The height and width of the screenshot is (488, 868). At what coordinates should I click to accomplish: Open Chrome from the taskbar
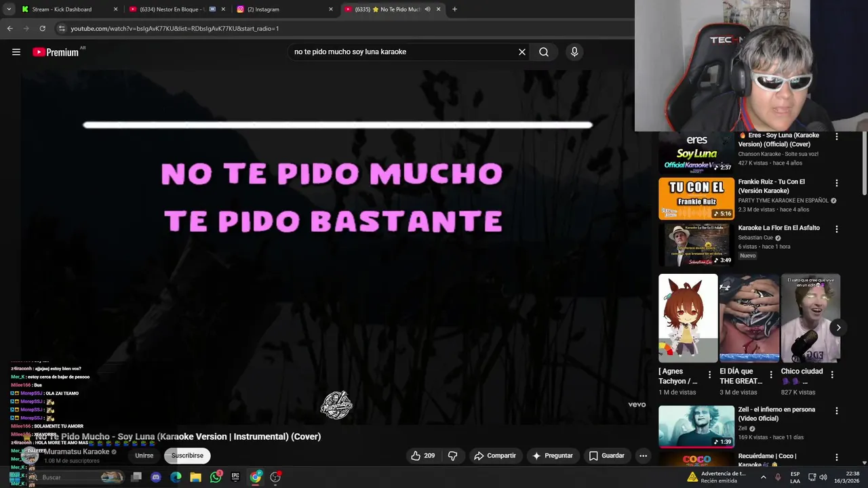click(256, 477)
